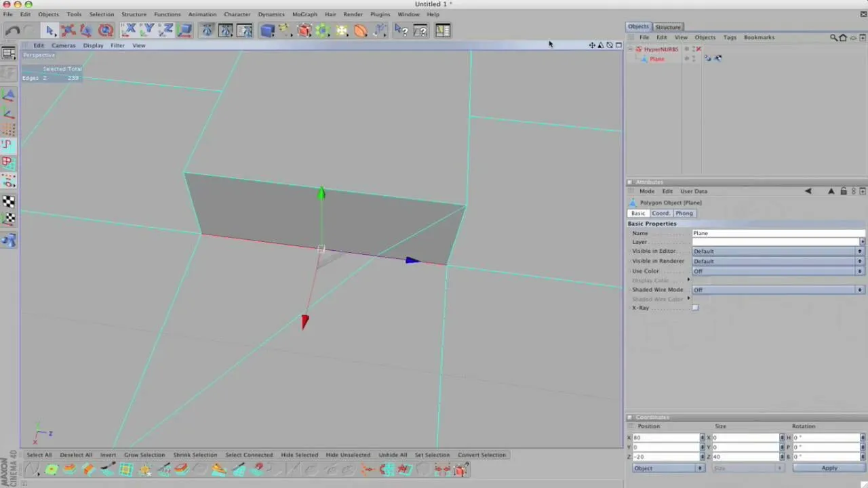Open the light/scene objects palette icon
868x488 pixels.
[x=342, y=30]
